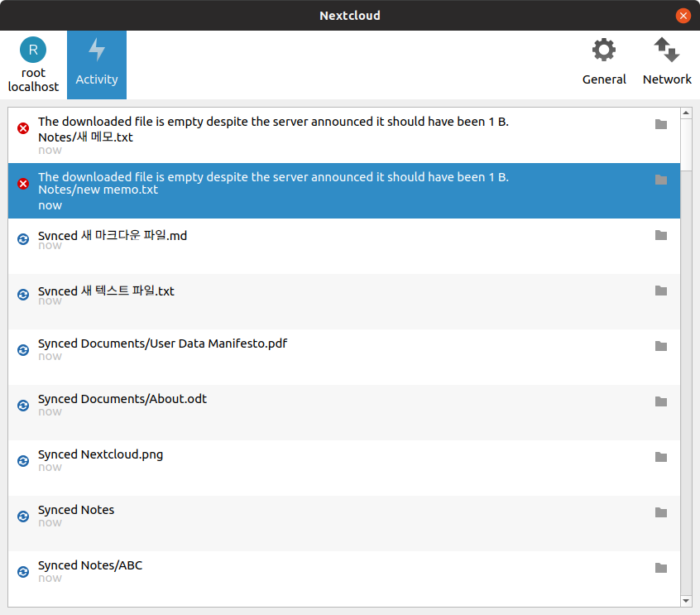Viewport: 700px width, 615px height.
Task: Open folder for 새 마크다운 파일.md entry
Action: tap(661, 235)
